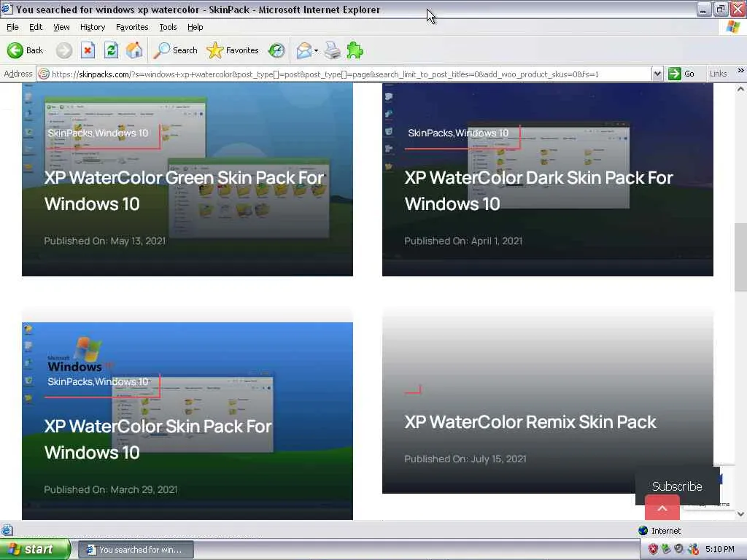The height and width of the screenshot is (560, 747).
Task: Open the Help menu
Action: [x=196, y=27]
